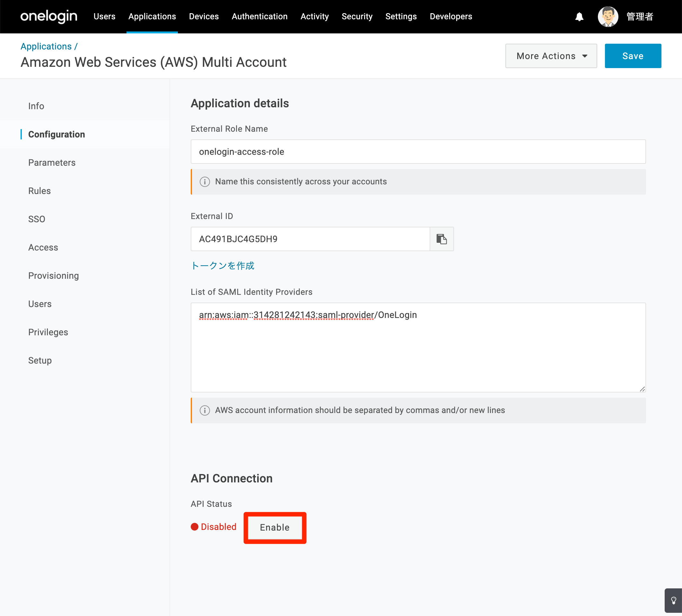Save the application configuration
This screenshot has height=616, width=682.
633,56
